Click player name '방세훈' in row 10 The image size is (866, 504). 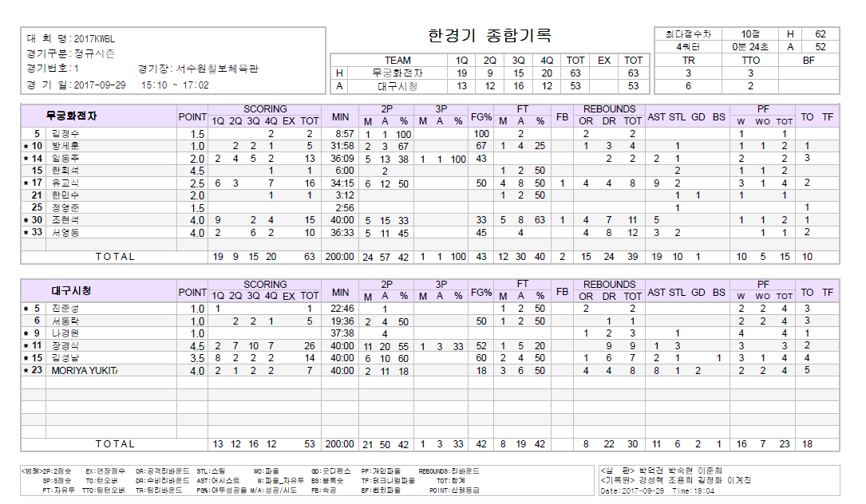[x=65, y=146]
